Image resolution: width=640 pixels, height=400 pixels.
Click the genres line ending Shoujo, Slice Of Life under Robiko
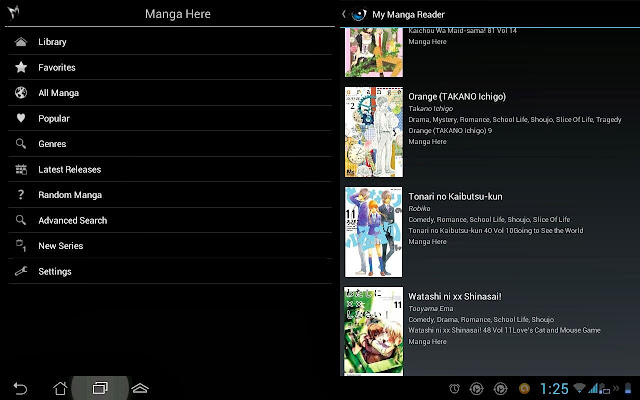pyautogui.click(x=489, y=220)
